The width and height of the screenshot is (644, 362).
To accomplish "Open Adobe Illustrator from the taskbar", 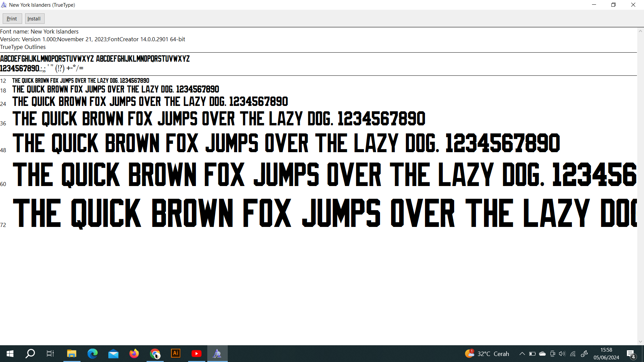I will 176,354.
